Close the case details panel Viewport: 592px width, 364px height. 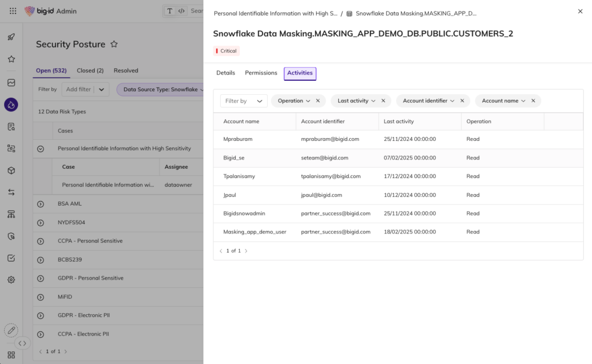580,11
